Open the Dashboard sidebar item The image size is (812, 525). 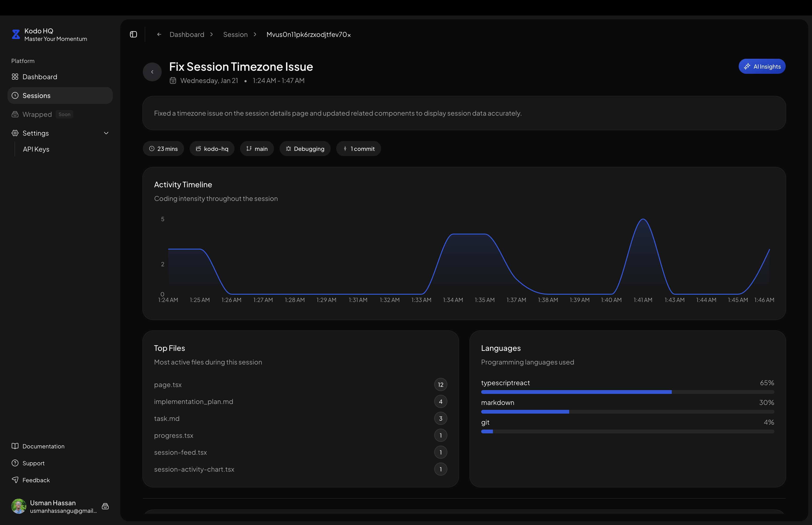coord(39,77)
